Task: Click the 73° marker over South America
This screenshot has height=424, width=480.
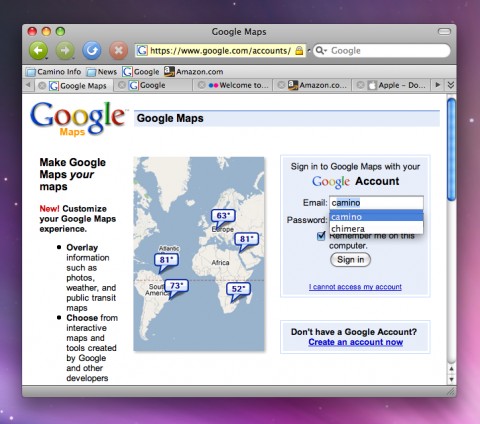Action: click(x=176, y=288)
